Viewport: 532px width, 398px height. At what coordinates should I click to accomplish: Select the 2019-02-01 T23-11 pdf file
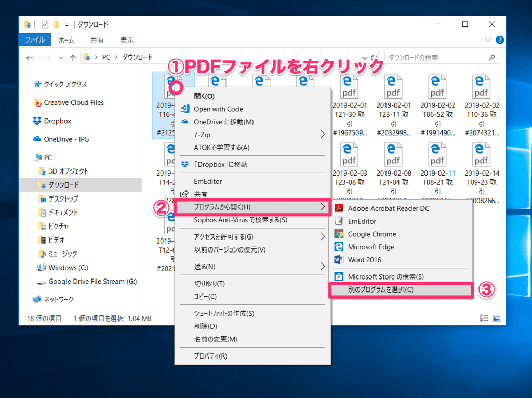tap(393, 105)
